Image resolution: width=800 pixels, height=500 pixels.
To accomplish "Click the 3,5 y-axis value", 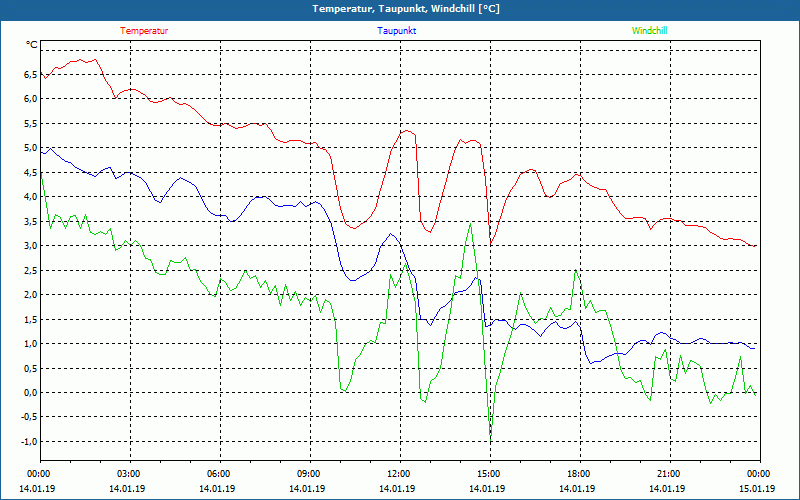I will (x=32, y=221).
